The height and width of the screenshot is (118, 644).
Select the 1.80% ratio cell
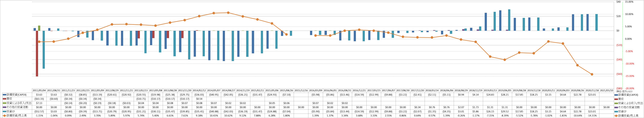click(286, 116)
